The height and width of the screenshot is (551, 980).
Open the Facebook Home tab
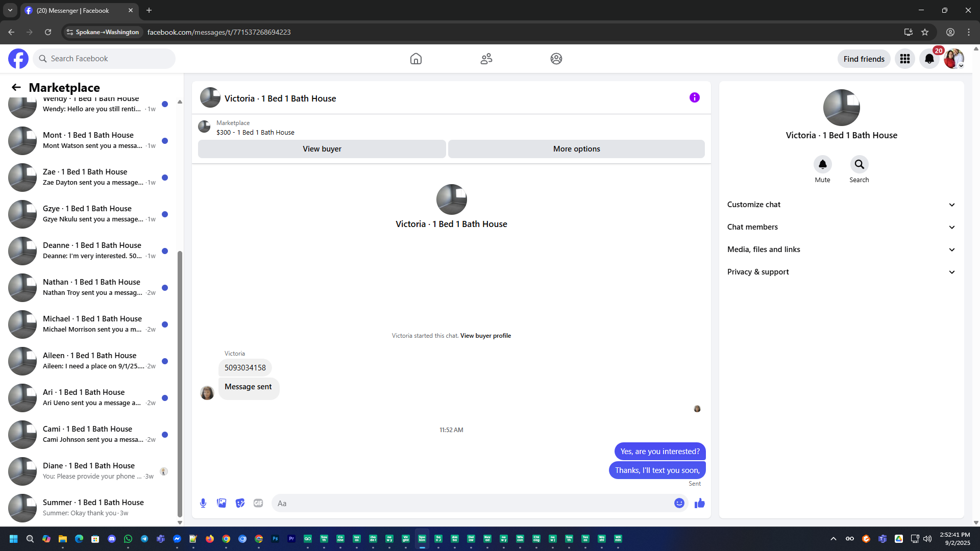pos(415,59)
